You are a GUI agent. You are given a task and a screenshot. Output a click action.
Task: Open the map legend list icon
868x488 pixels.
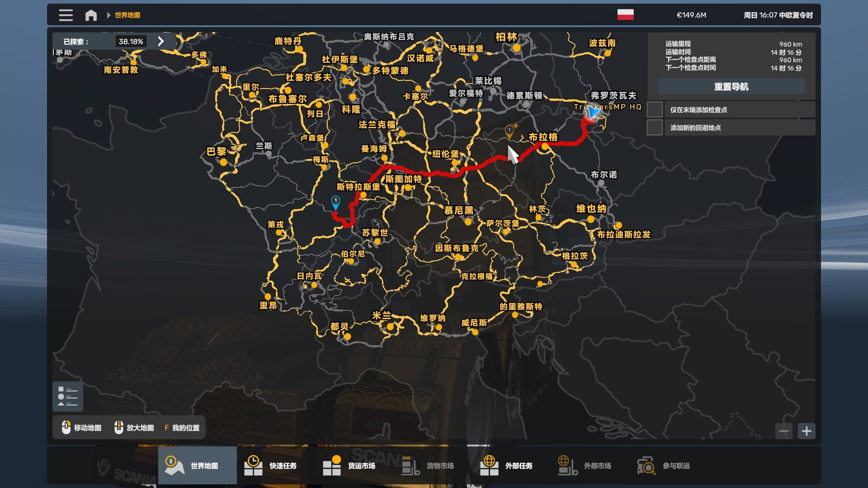[68, 396]
